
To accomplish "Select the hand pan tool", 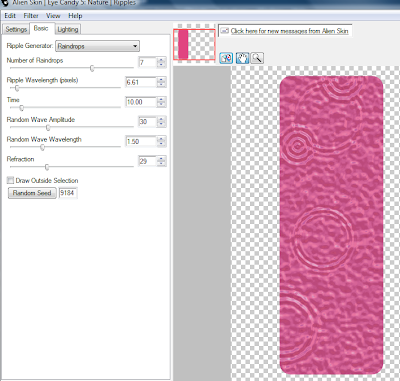I will 242,58.
